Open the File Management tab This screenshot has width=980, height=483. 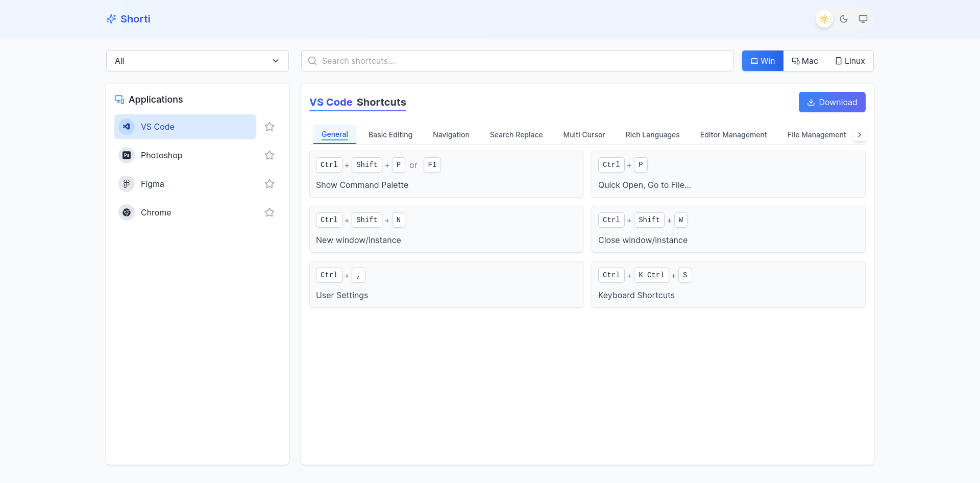pos(817,135)
